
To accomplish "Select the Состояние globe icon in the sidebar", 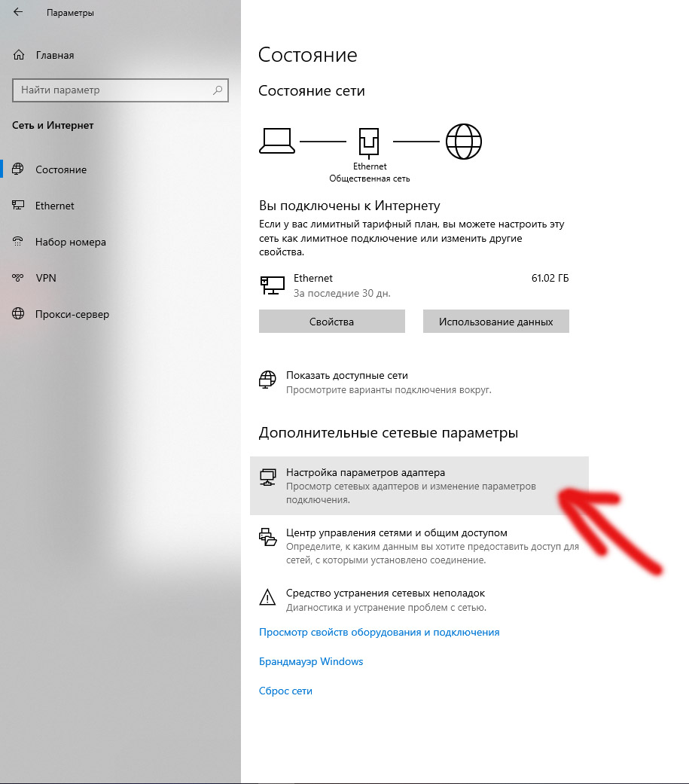I will [18, 169].
